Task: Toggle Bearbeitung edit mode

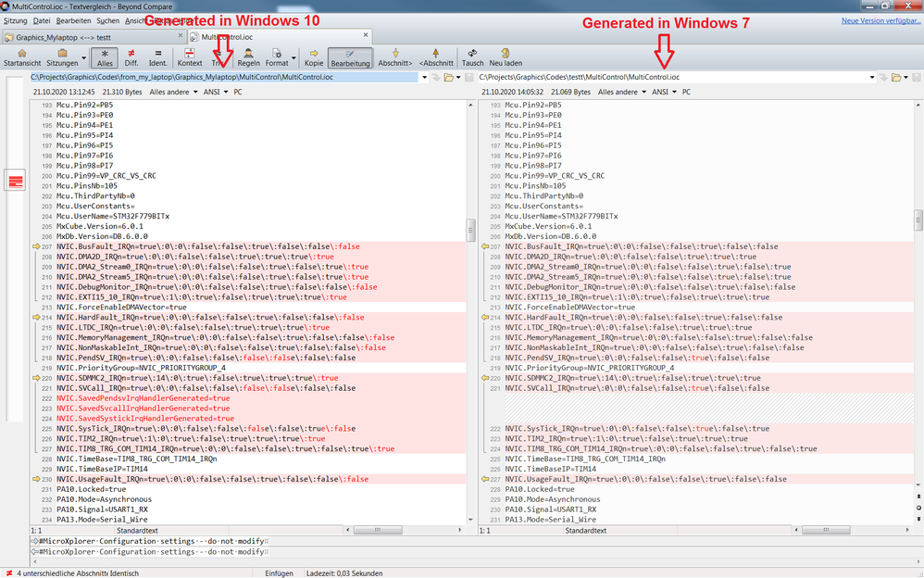Action: coord(350,57)
